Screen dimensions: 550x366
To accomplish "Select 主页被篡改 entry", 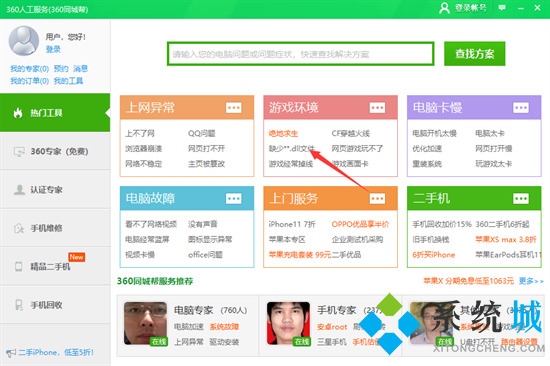I will click(x=207, y=164).
